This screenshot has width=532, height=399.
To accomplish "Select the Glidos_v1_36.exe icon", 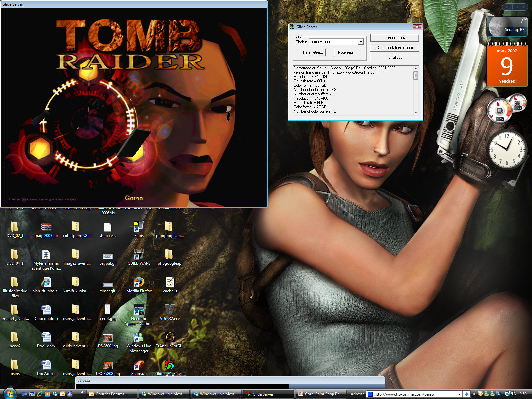I will 170,367.
